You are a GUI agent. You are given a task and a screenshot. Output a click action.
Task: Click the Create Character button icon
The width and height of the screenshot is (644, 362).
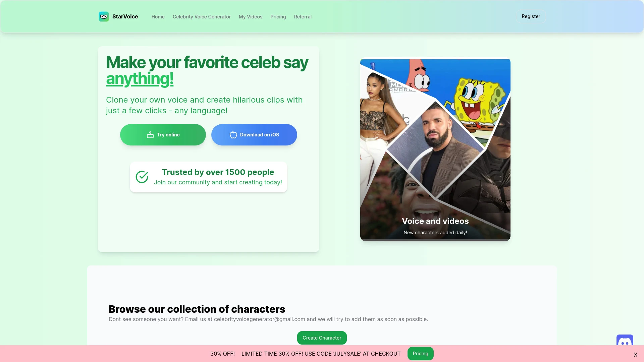pos(322,338)
